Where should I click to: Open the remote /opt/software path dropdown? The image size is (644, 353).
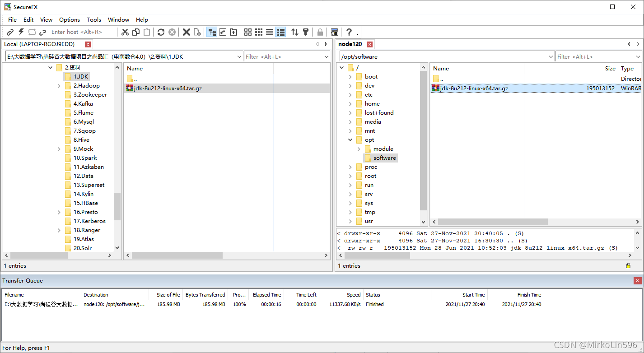[x=551, y=56]
